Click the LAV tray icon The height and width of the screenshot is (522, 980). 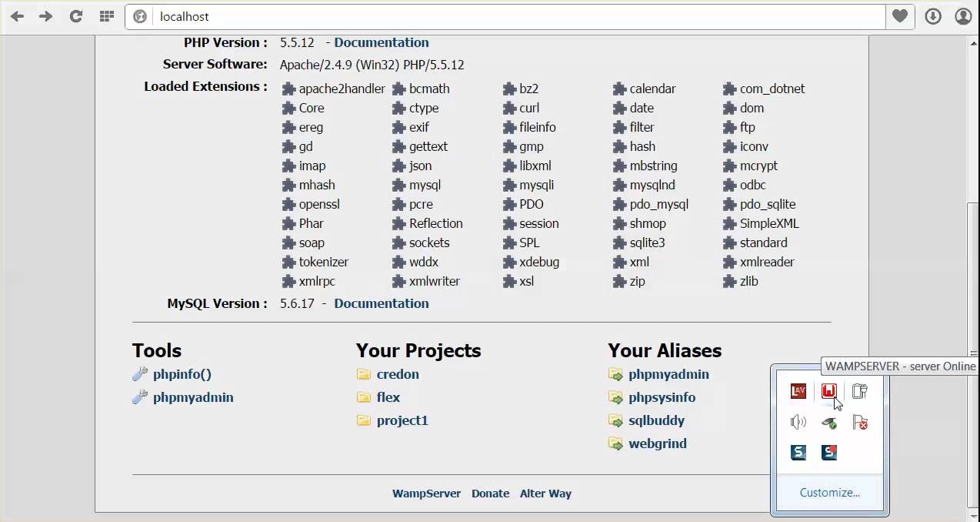click(x=798, y=391)
